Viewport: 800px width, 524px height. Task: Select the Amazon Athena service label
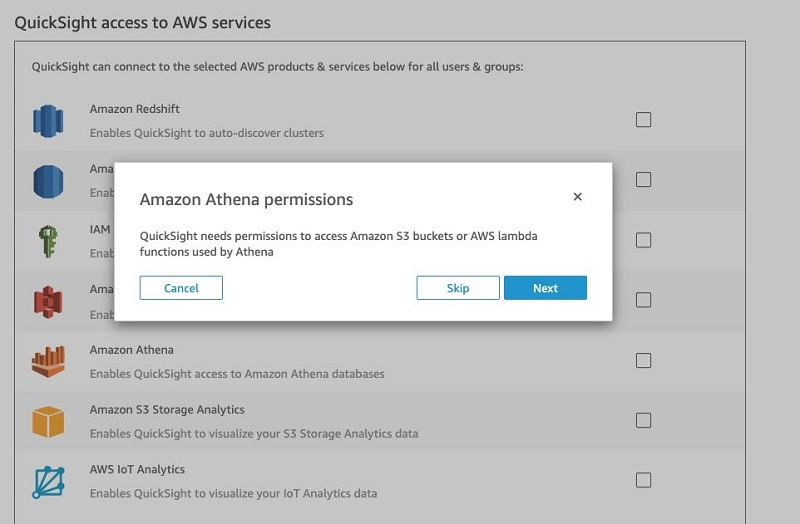(131, 350)
